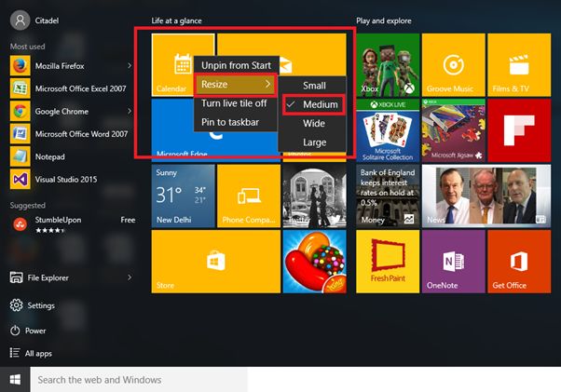Open Notepad from the list

coord(70,156)
